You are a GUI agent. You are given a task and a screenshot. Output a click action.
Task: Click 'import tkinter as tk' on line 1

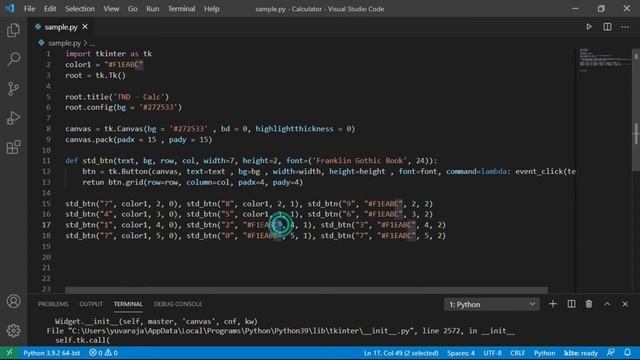[109, 54]
